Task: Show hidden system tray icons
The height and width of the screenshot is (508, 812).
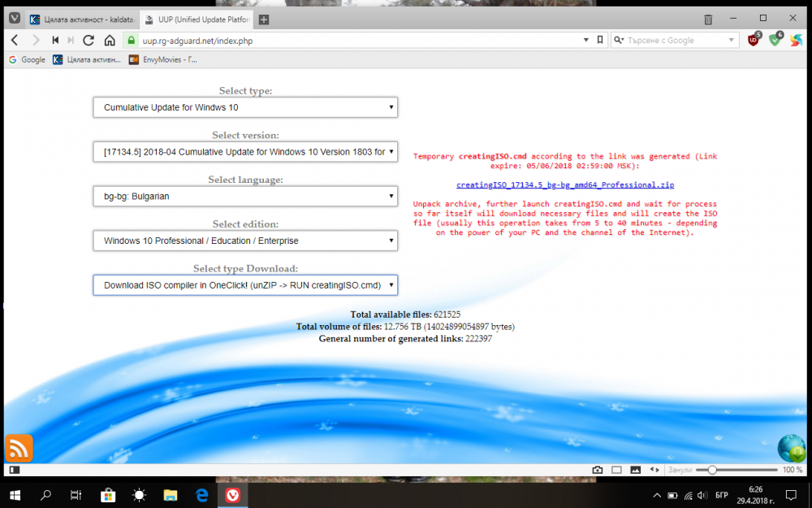Action: (x=657, y=496)
